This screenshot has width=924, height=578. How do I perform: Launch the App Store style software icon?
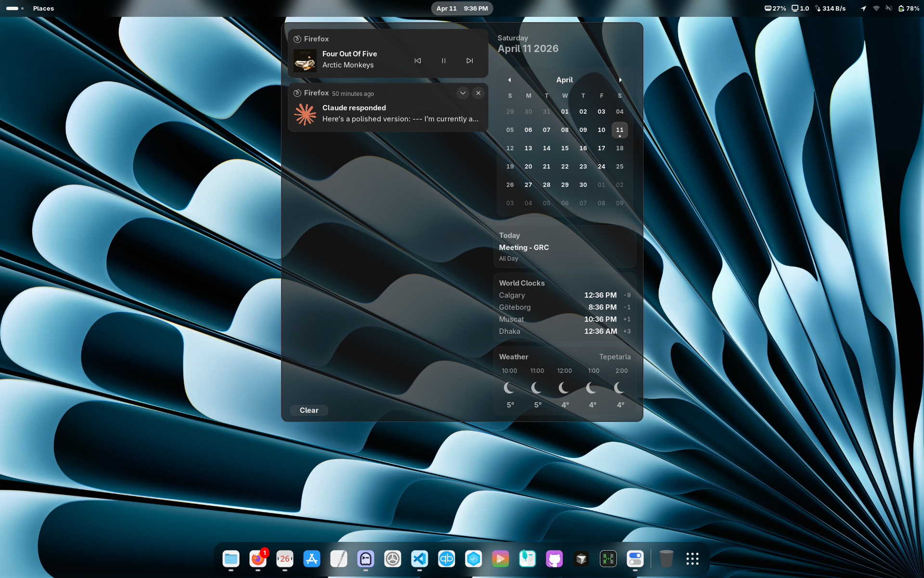312,559
